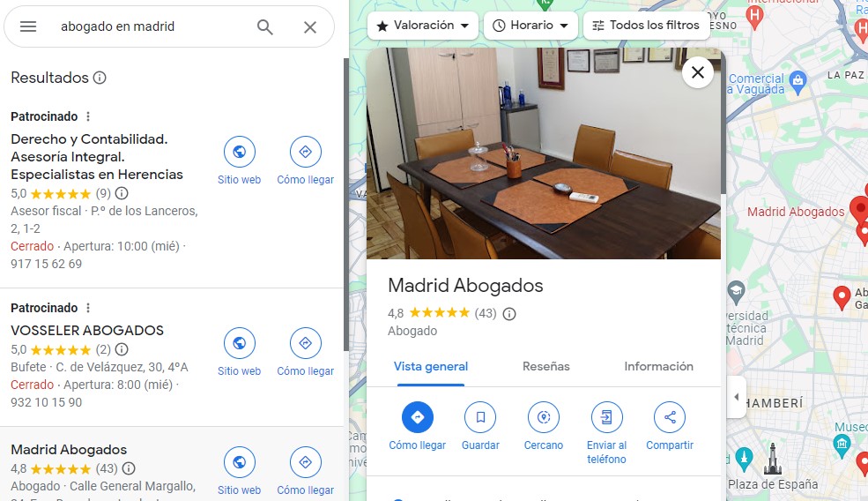Open info icon next to Resultados
868x501 pixels.
(100, 78)
